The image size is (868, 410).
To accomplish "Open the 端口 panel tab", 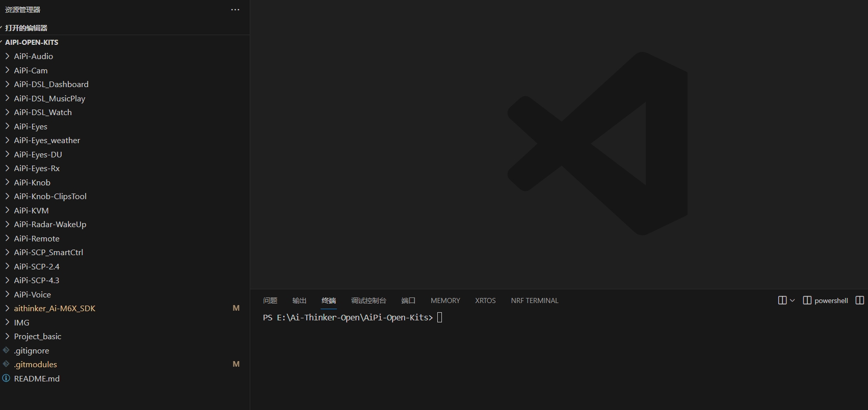I will [408, 300].
